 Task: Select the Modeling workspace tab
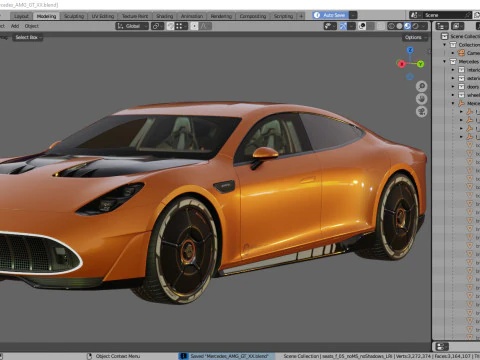pos(46,16)
